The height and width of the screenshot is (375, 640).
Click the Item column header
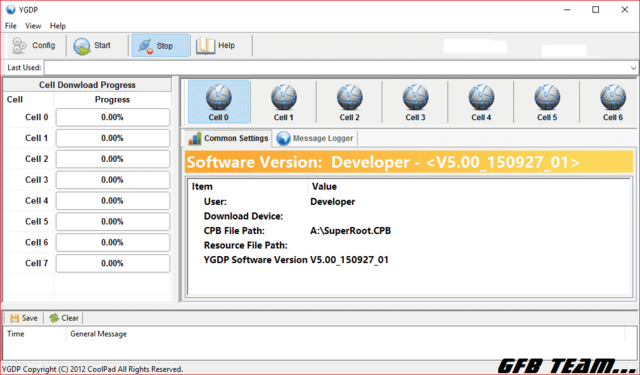[202, 186]
